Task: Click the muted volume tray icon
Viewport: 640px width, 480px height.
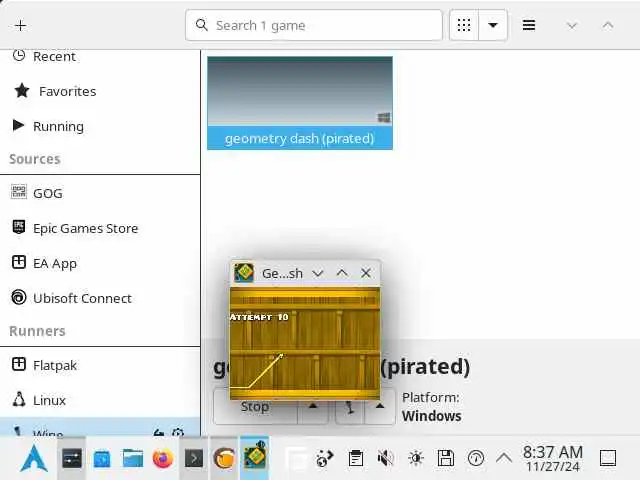Action: 386,458
